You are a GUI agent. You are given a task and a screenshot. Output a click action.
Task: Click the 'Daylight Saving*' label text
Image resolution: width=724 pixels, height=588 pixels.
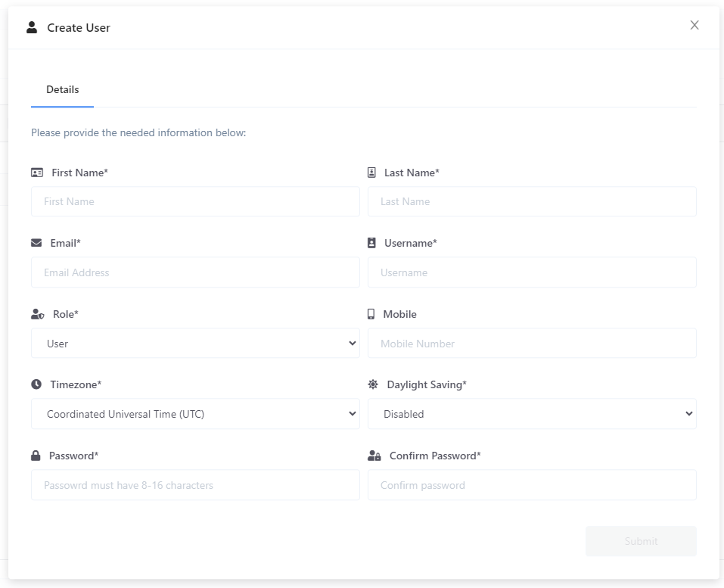coord(427,384)
